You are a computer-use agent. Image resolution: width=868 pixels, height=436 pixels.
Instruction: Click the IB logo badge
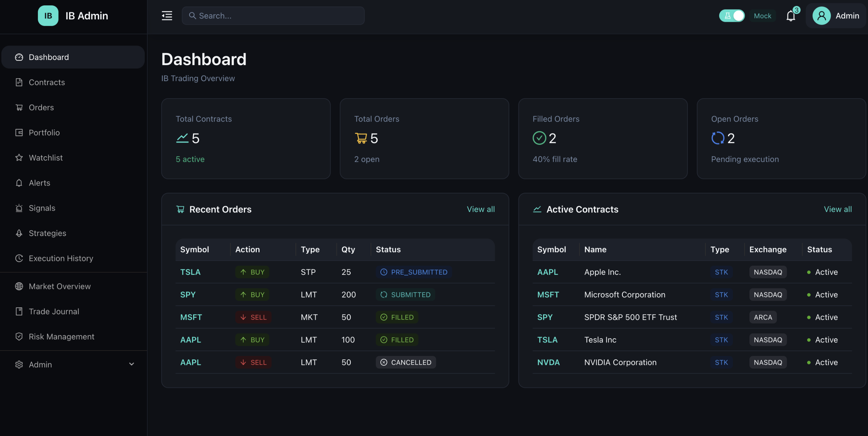[x=48, y=16]
